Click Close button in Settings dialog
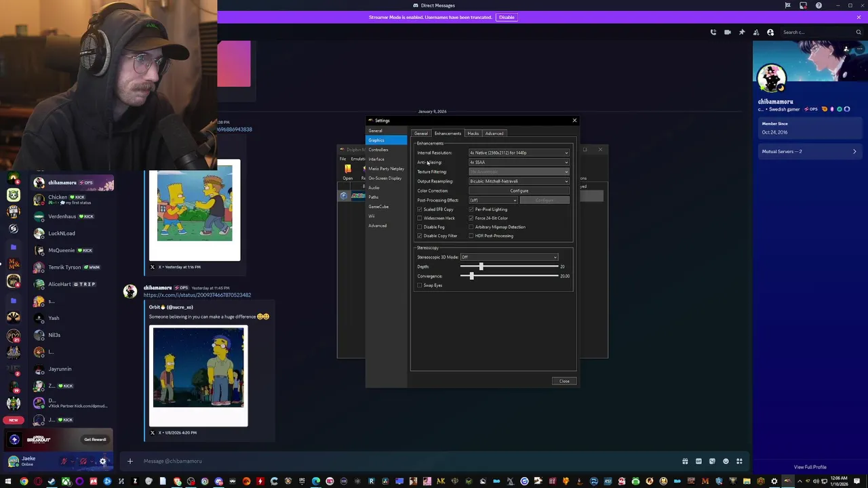The image size is (868, 488). click(564, 381)
